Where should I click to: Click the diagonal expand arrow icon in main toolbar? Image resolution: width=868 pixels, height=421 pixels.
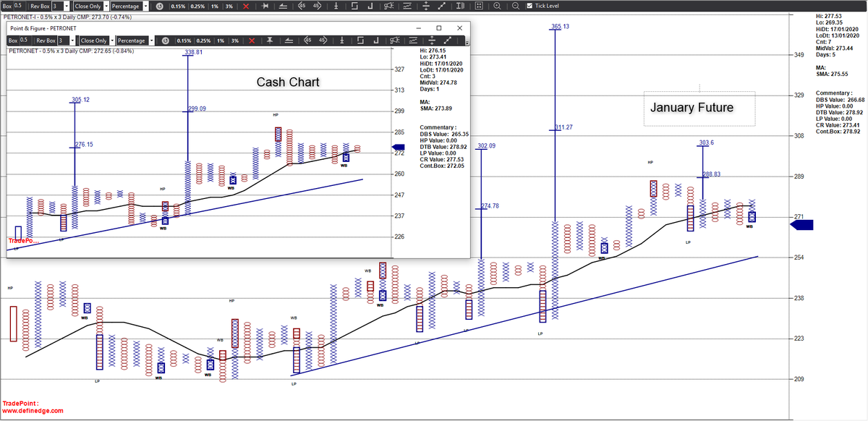coord(442,6)
